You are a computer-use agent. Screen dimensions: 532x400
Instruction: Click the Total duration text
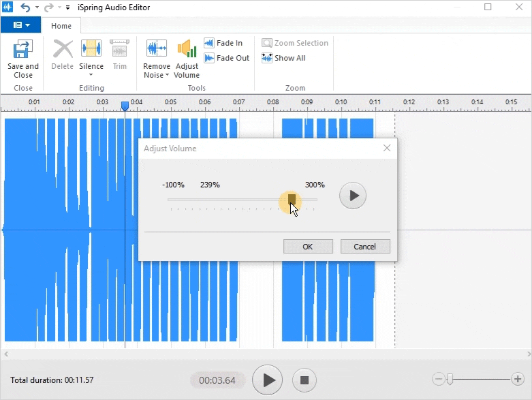(52, 380)
